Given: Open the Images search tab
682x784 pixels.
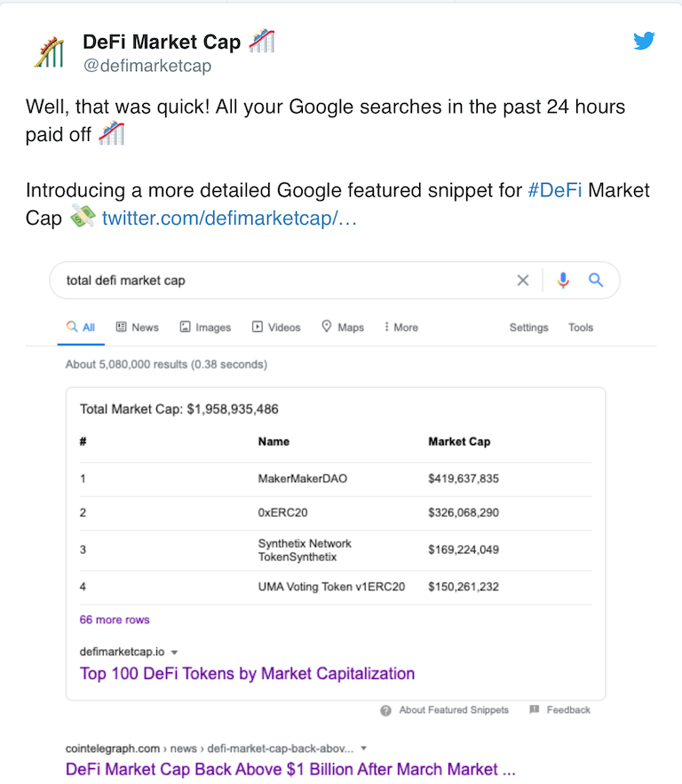Looking at the screenshot, I should [x=205, y=328].
